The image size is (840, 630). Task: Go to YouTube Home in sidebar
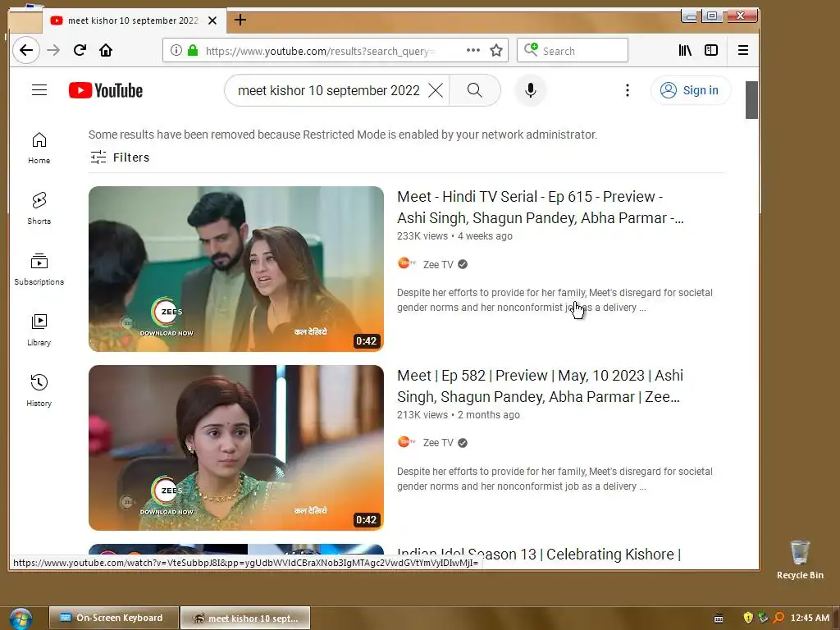pyautogui.click(x=39, y=148)
